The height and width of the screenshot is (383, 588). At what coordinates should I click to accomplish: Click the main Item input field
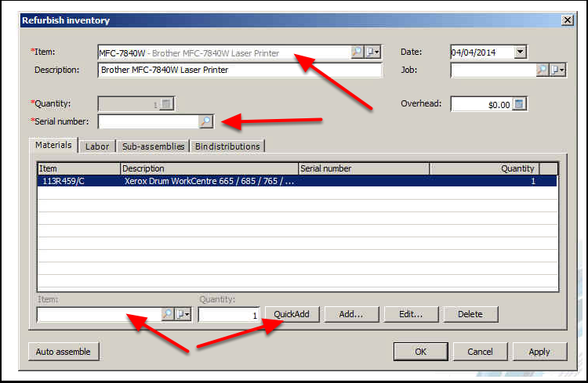coord(224,52)
